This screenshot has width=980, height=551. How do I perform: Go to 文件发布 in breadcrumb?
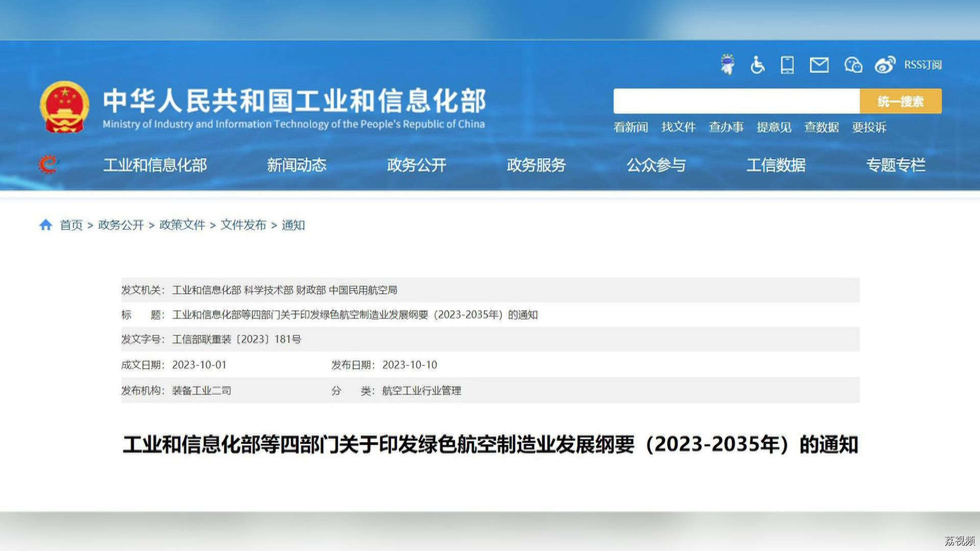click(x=243, y=225)
